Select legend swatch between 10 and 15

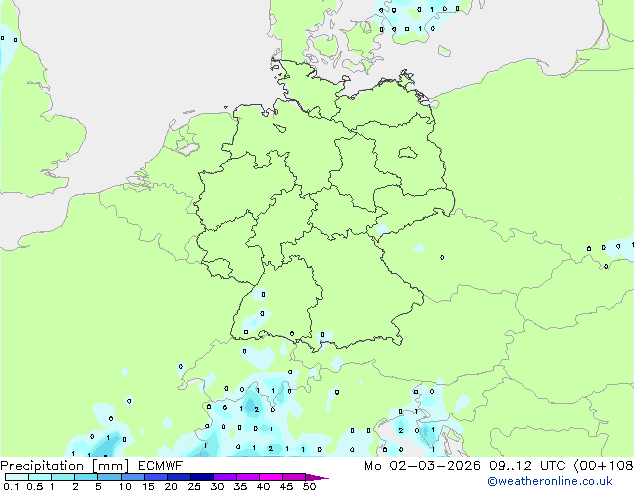coord(133,477)
